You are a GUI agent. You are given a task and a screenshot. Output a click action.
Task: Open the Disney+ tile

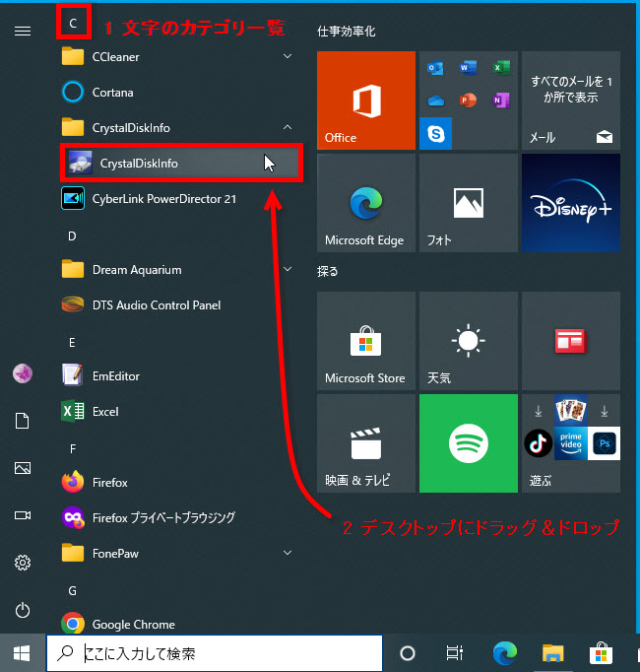570,203
